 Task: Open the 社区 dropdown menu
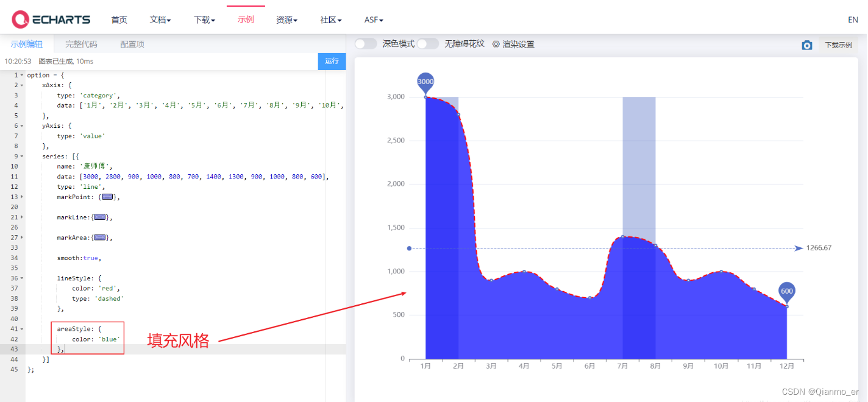(330, 19)
